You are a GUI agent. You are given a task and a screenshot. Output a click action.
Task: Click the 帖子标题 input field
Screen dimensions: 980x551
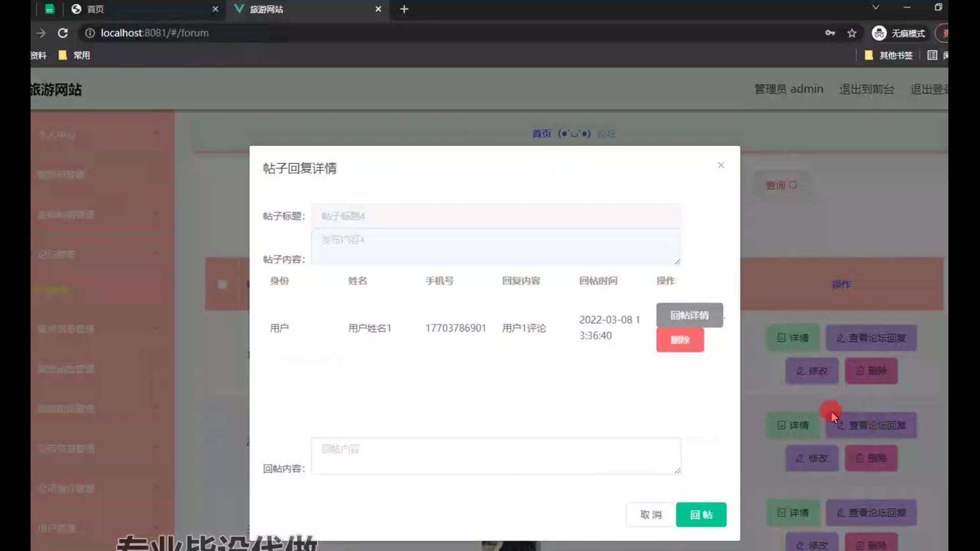pyautogui.click(x=496, y=216)
